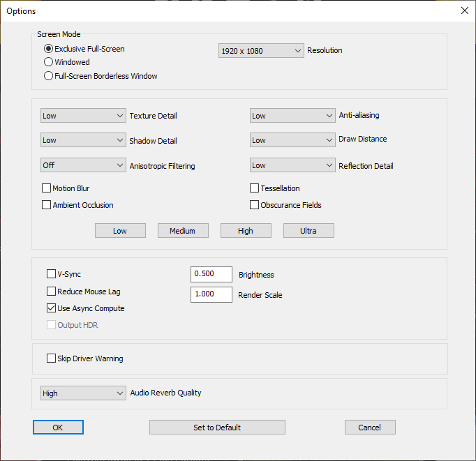This screenshot has height=461, width=476.
Task: Close the Options dialog window
Action: click(464, 10)
